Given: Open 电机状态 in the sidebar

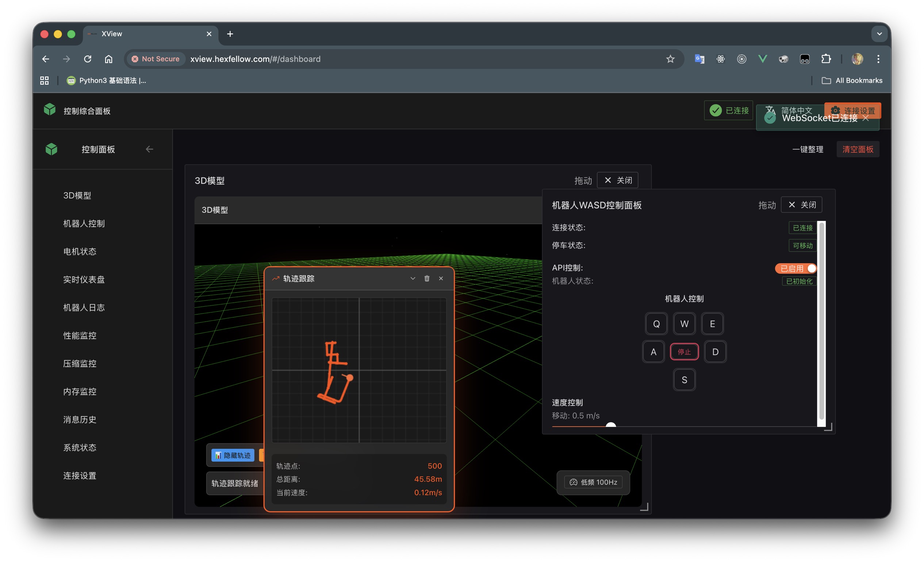Looking at the screenshot, I should pos(80,251).
